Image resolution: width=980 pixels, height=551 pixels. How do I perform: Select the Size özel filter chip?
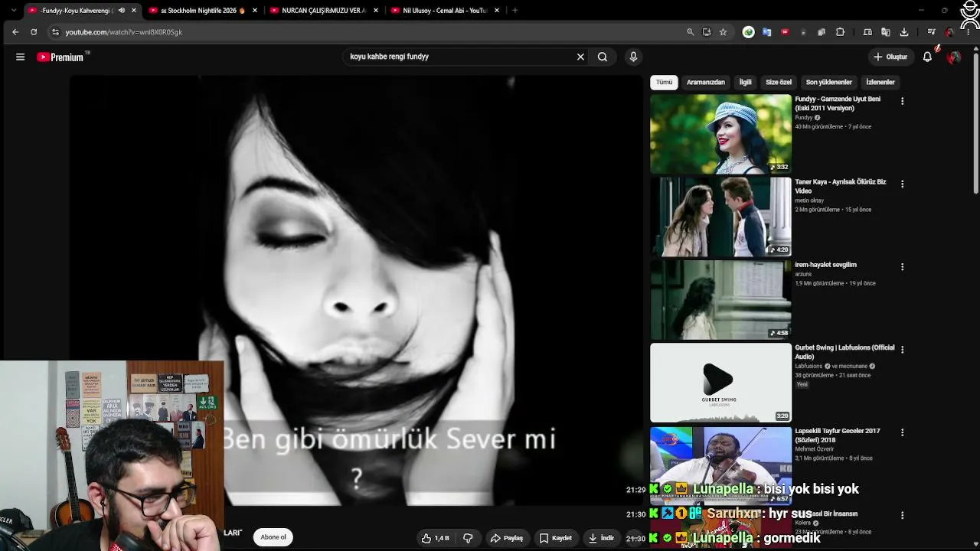click(x=779, y=82)
